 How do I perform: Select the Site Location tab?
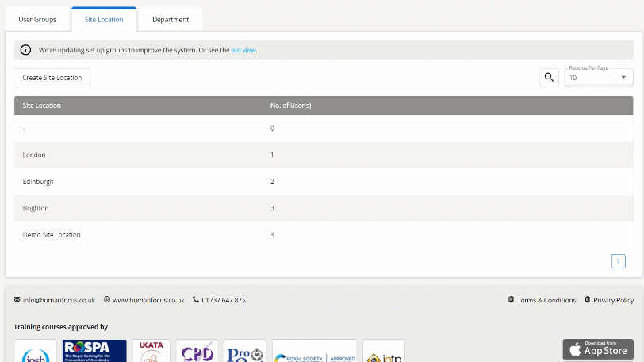[x=104, y=19]
